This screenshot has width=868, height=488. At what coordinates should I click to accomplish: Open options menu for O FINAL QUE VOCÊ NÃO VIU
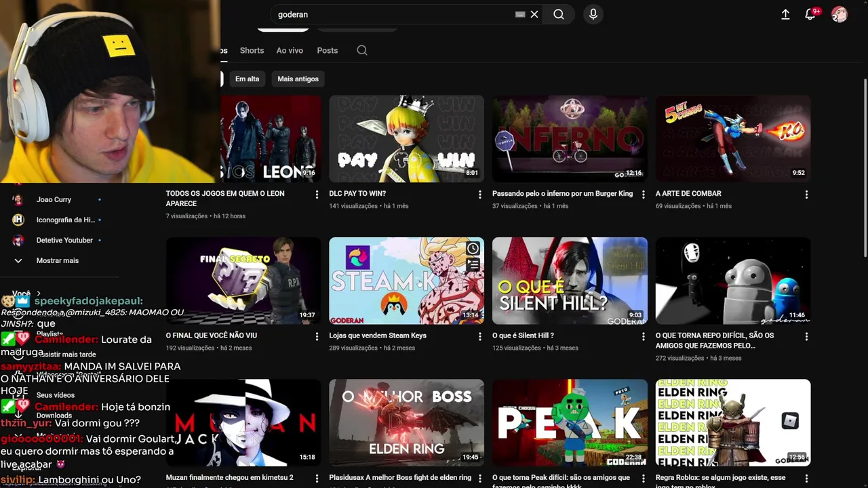pyautogui.click(x=317, y=336)
